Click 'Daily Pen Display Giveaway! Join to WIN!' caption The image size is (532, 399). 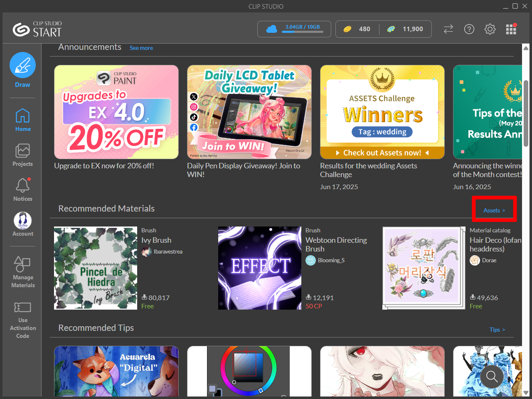(244, 170)
